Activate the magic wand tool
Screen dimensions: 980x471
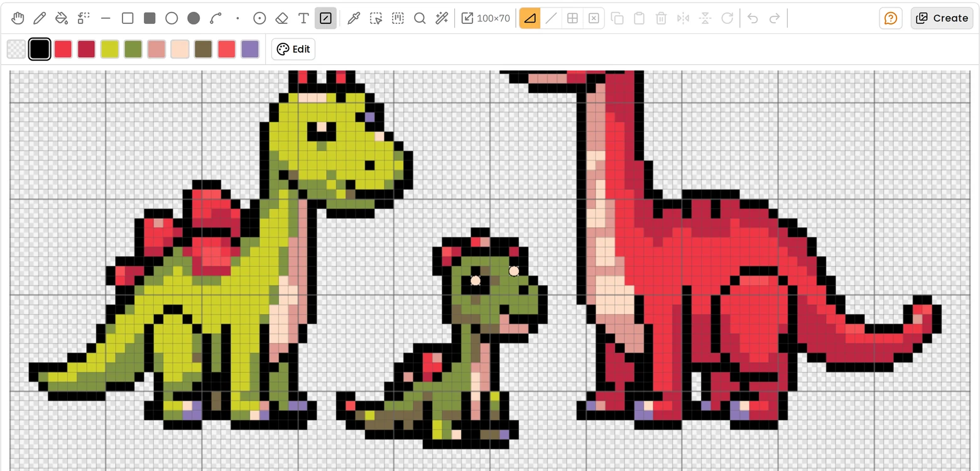point(442,18)
